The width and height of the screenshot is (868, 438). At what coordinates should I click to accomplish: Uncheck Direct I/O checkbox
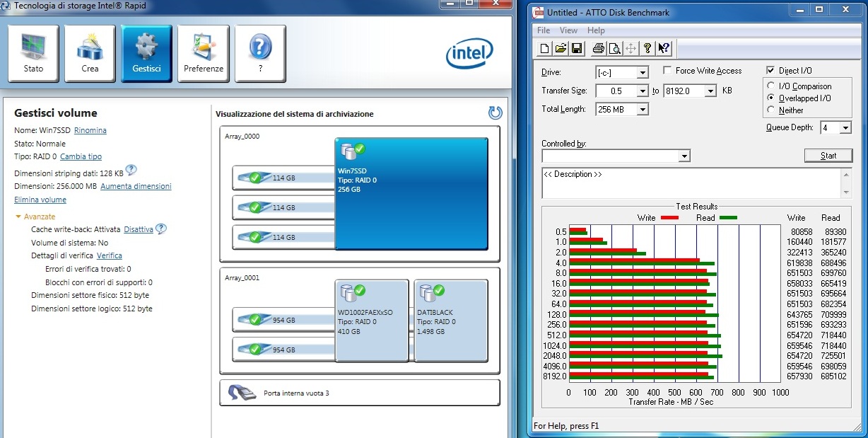pos(771,71)
